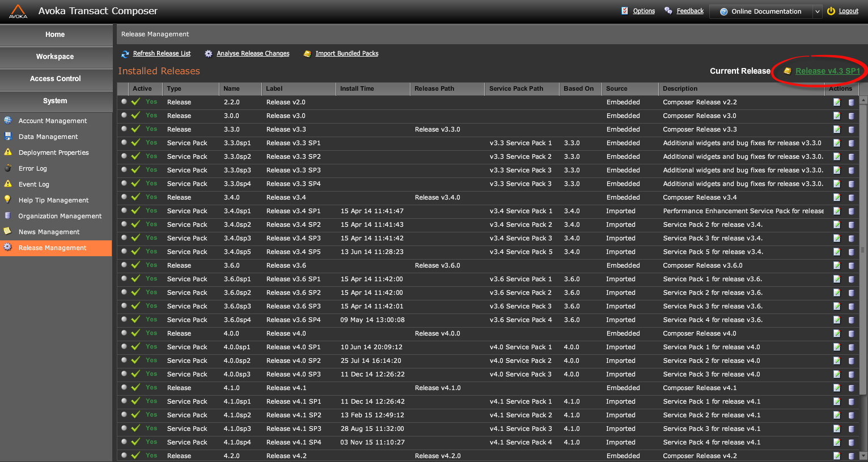Image resolution: width=868 pixels, height=462 pixels.
Task: Click the Based On column header
Action: coord(581,88)
